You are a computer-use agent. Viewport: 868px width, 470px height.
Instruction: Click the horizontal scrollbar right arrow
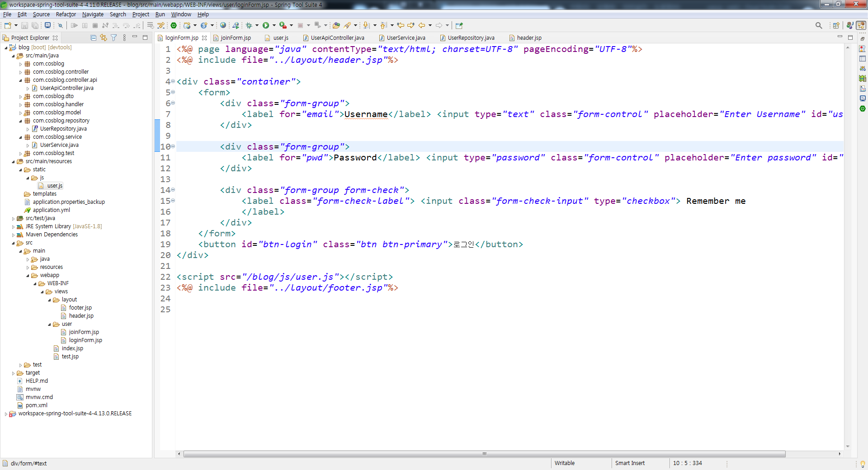click(840, 454)
